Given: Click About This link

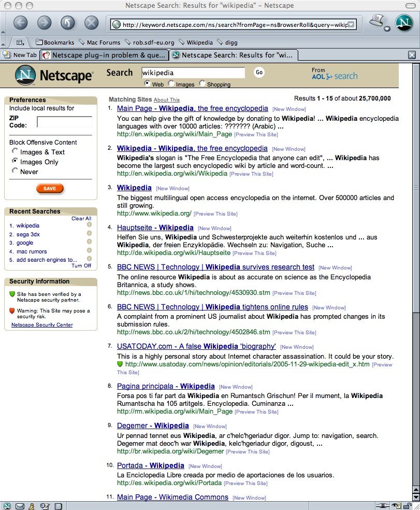Looking at the screenshot, I should [x=166, y=100].
